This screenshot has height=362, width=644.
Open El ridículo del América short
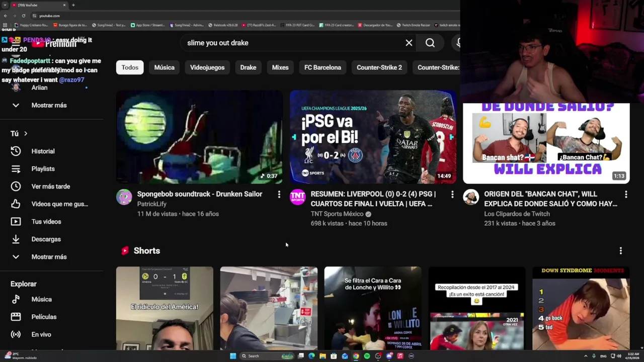[x=165, y=308]
